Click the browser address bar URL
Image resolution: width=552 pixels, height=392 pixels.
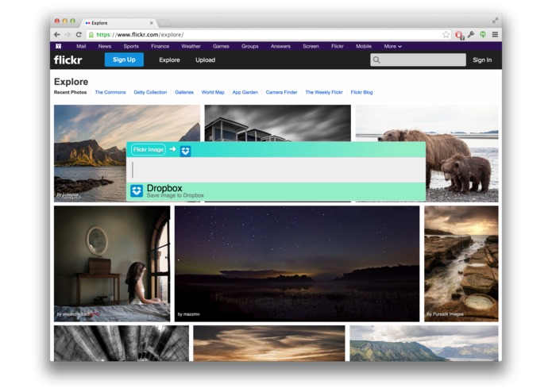click(x=140, y=34)
